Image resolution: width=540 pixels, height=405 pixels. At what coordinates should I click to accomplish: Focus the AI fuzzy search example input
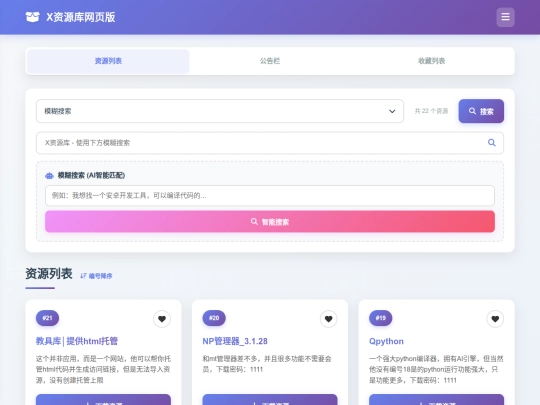pos(270,196)
